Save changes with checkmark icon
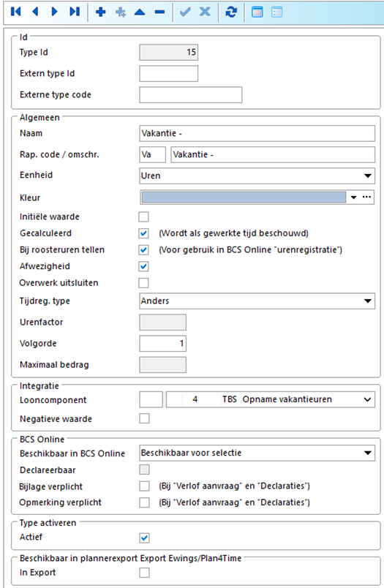 click(x=185, y=12)
